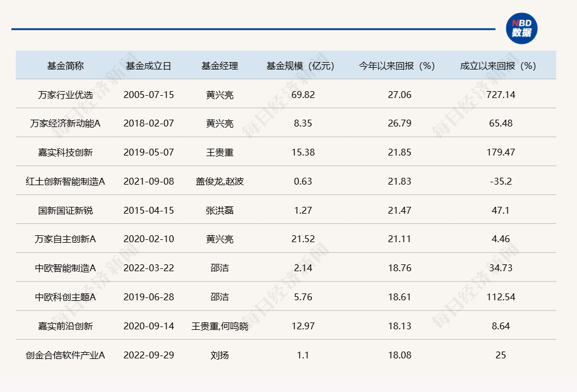Select since-inception return 179.47
This screenshot has height=392, width=577.
pyautogui.click(x=501, y=152)
